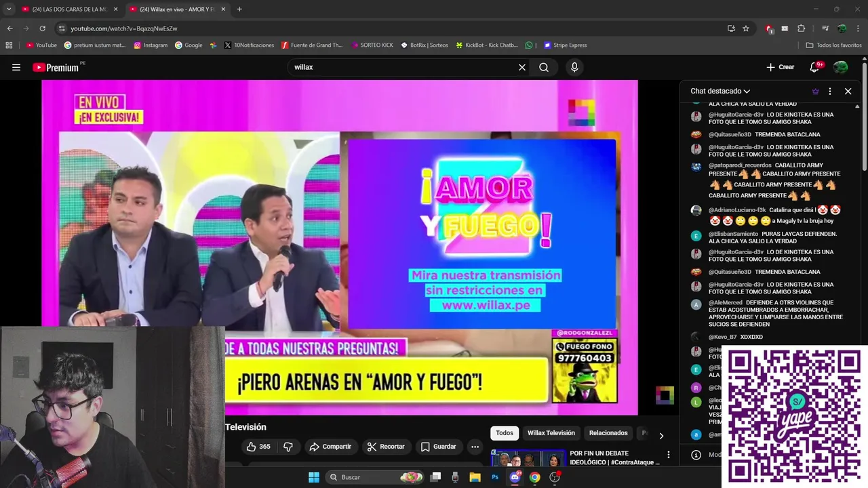
Task: Open the YouTube guide hamburger menu
Action: (x=16, y=67)
